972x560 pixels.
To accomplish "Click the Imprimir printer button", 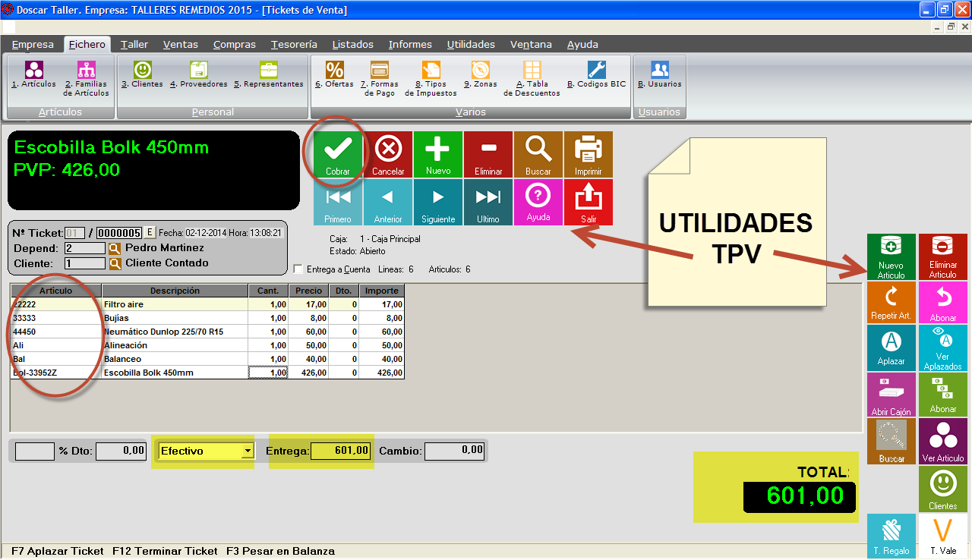I will [588, 155].
